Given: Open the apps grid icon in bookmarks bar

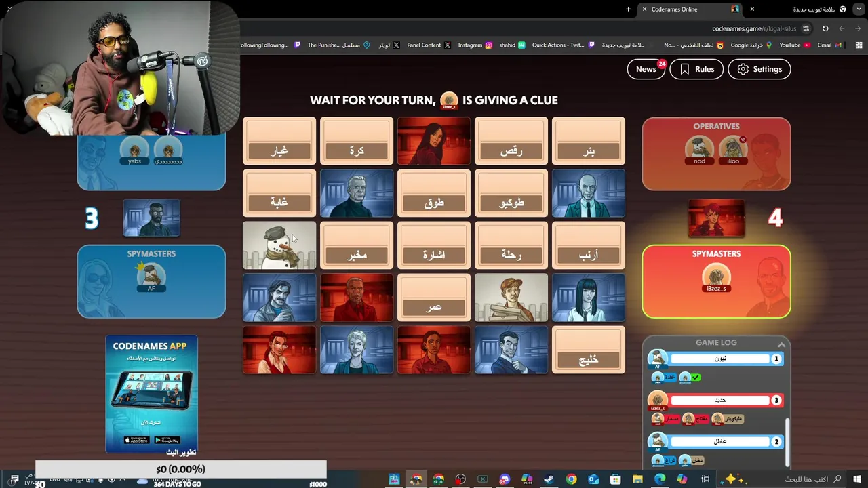Looking at the screenshot, I should coord(859,45).
